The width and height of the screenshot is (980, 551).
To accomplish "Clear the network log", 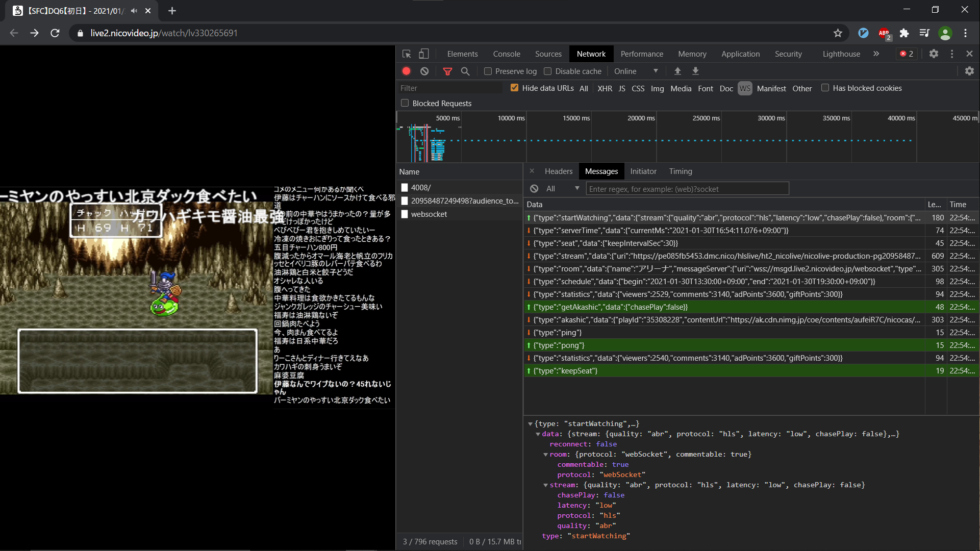I will [x=424, y=71].
